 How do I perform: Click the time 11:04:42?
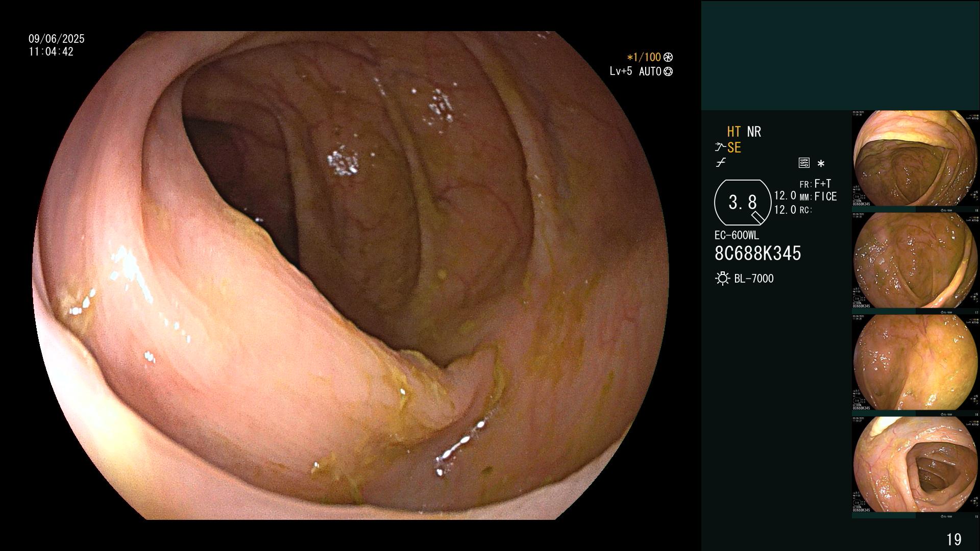point(51,52)
